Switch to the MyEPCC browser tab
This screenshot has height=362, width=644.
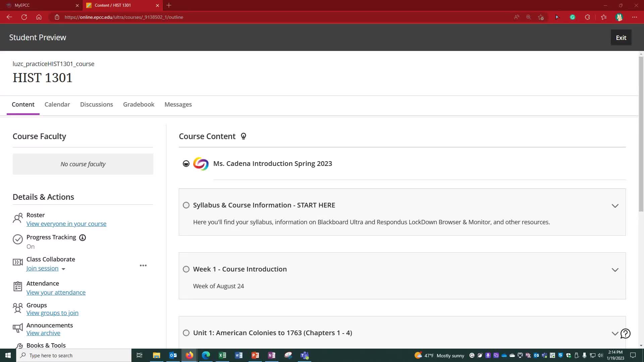(x=41, y=5)
